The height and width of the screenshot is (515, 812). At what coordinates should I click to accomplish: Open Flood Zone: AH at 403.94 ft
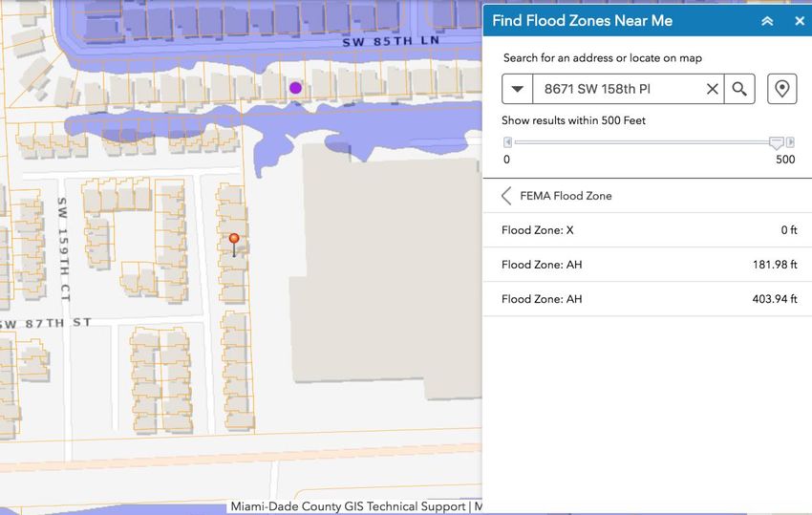649,299
